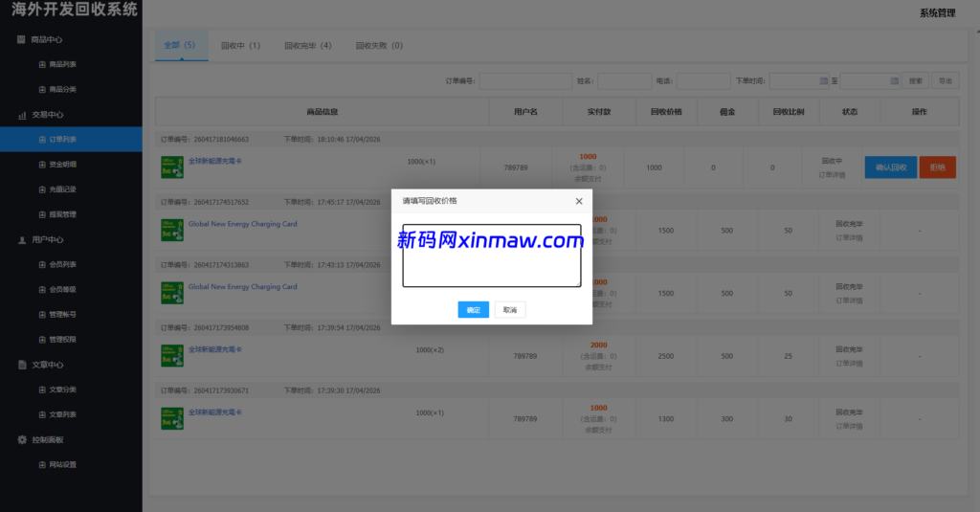Screen dimensions: 980x512
Task: Click the 确定 button in the dialog
Action: (x=473, y=309)
